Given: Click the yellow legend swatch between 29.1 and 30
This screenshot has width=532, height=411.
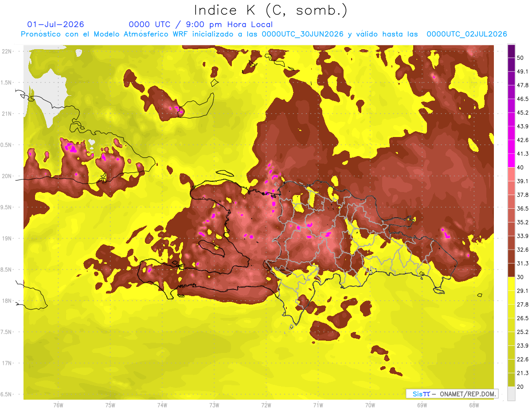Looking at the screenshot, I should click(x=511, y=284).
